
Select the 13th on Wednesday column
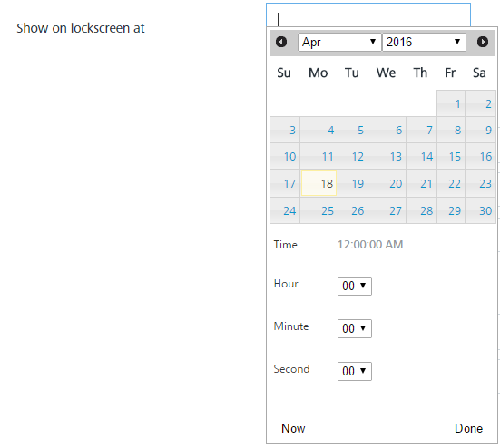[x=387, y=156]
